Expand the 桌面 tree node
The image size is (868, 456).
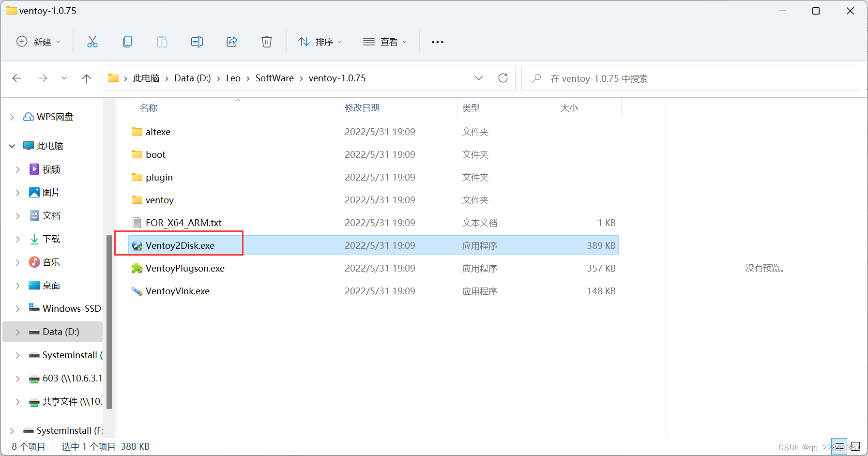click(x=18, y=286)
